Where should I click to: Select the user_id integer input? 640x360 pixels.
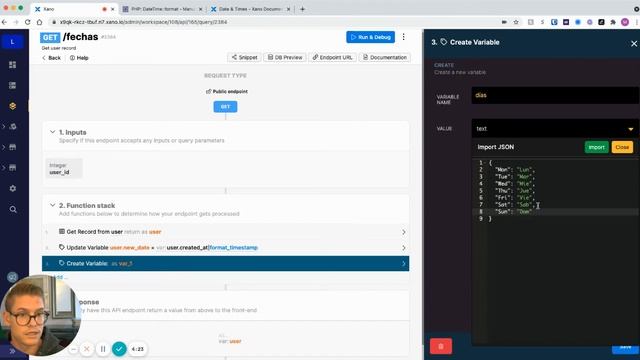pyautogui.click(x=64, y=169)
